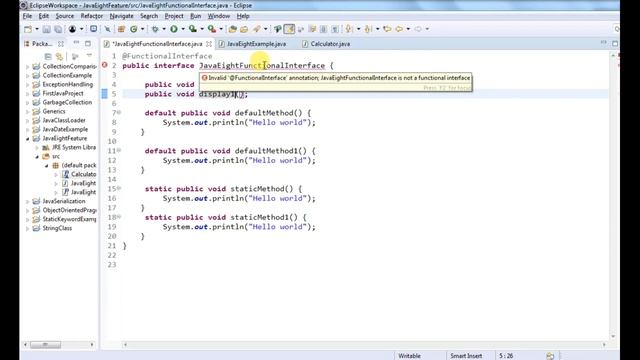Select the GarbageCollection project
Image resolution: width=640 pixels, height=360 pixels.
tap(67, 102)
